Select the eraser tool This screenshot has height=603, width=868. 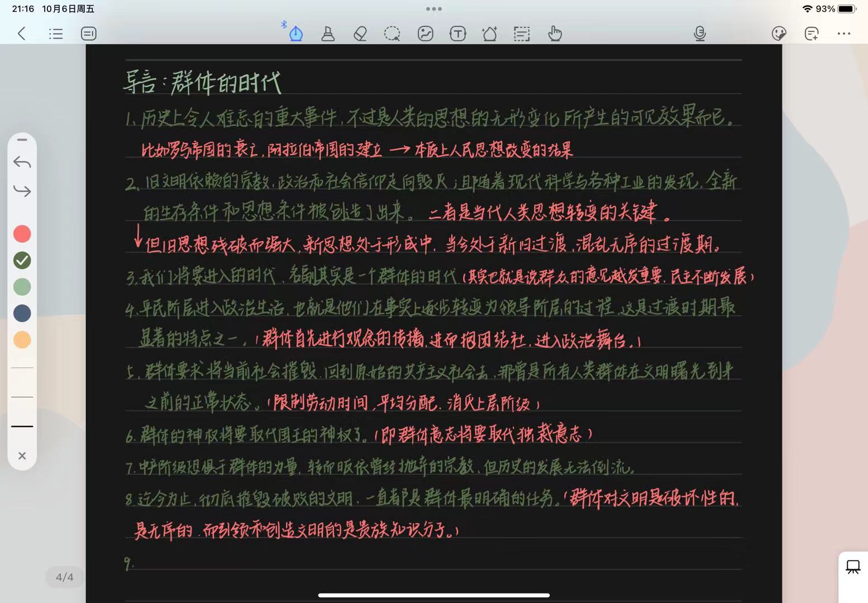coord(360,33)
